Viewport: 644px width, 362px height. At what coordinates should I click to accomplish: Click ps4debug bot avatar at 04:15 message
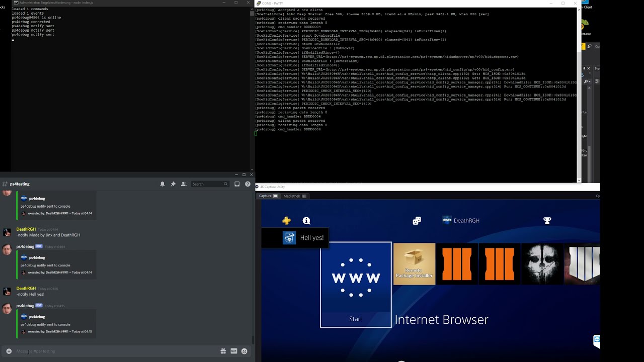pos(7,308)
